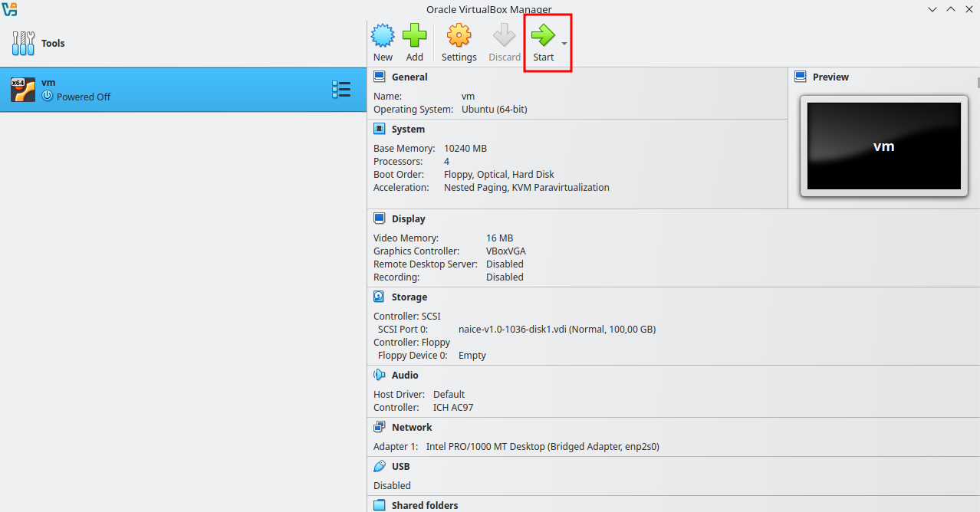Click Remote Desktop Server Disabled value

pos(505,264)
